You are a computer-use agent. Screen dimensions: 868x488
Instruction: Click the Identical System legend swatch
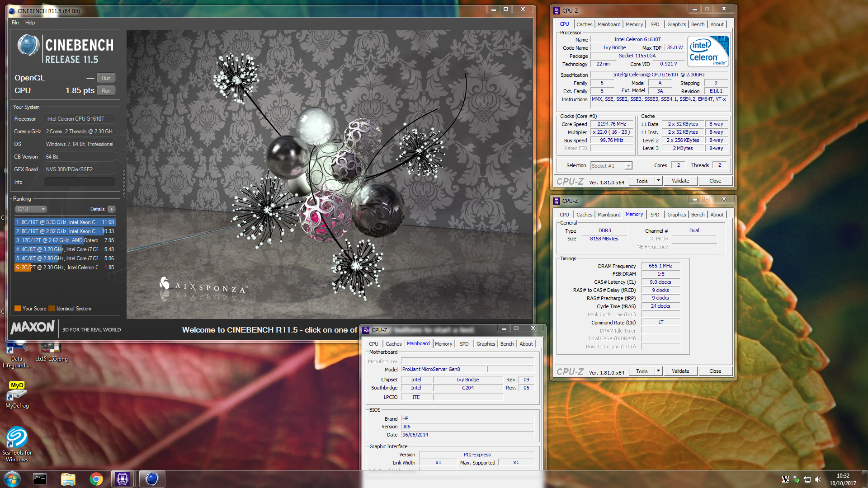pos(52,309)
